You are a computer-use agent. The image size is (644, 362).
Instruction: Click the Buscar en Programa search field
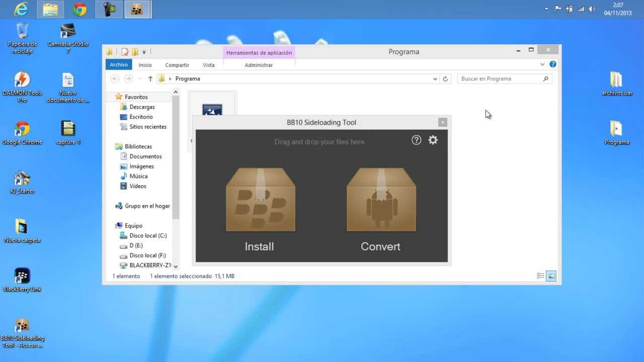pyautogui.click(x=505, y=78)
